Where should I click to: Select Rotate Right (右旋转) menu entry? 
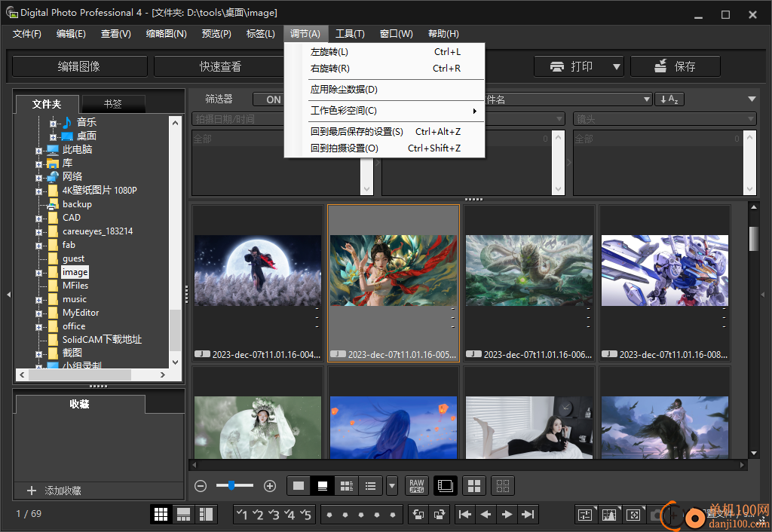point(385,69)
